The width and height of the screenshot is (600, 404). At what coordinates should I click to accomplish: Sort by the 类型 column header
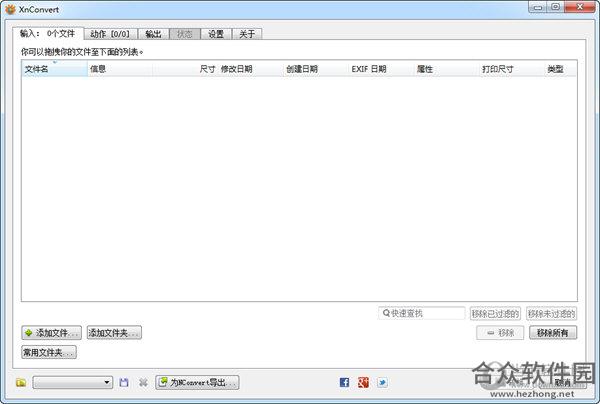(561, 69)
